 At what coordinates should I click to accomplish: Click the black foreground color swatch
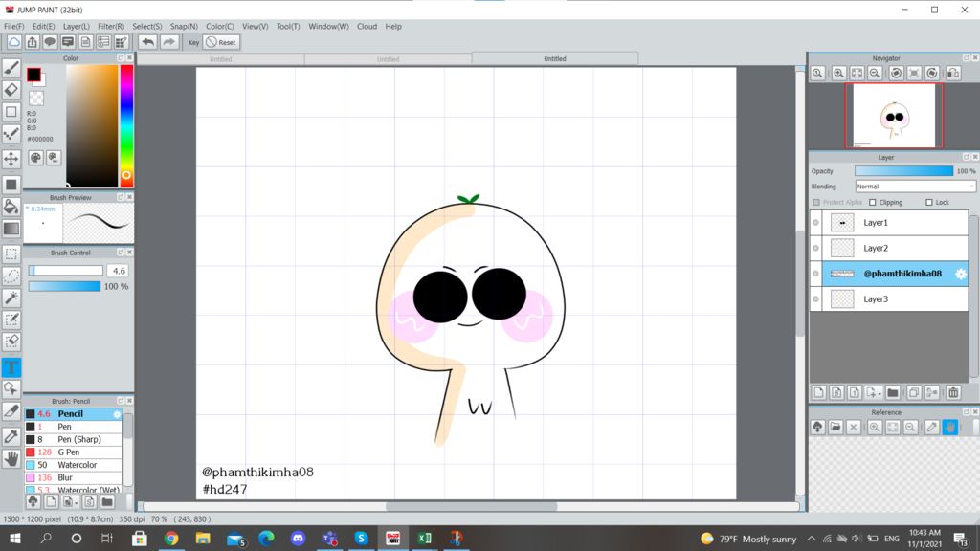33,75
